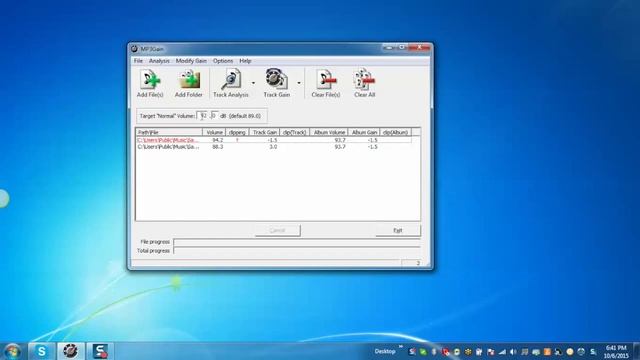Open the Track Analysis dropdown arrow
The width and height of the screenshot is (640, 360).
click(253, 83)
